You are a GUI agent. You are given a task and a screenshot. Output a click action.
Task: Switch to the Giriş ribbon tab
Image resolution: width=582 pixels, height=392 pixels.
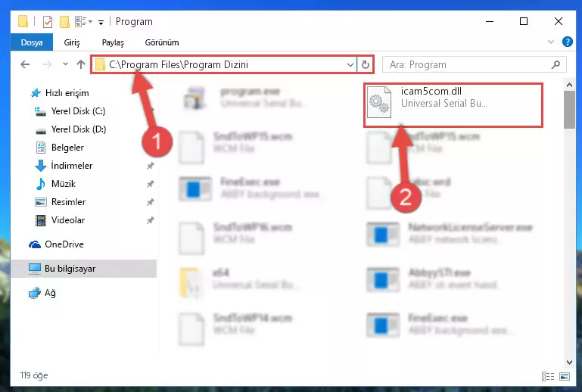tap(72, 42)
